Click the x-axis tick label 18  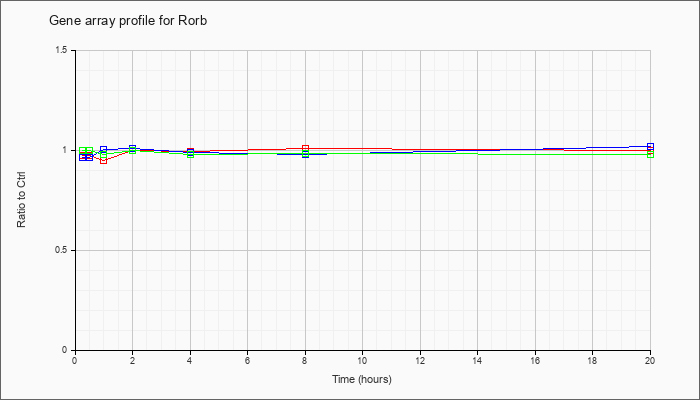(592, 359)
